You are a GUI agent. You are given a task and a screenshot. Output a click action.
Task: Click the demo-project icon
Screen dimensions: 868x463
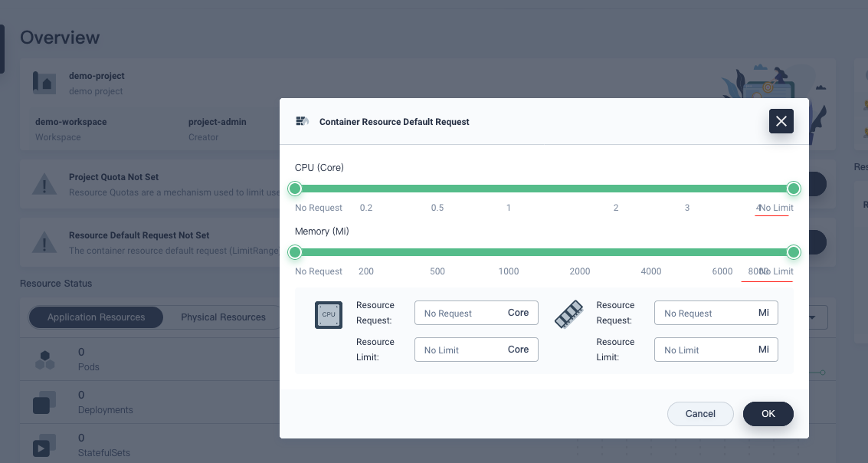point(44,83)
